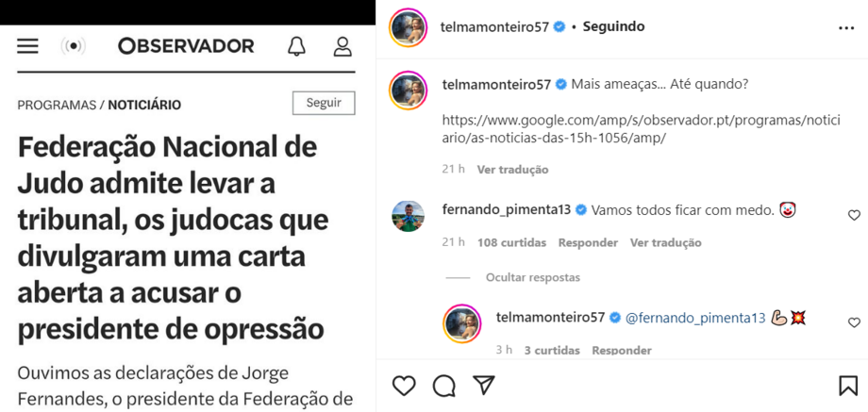Click the Seguir button on Observador
868x412 pixels.
click(324, 103)
